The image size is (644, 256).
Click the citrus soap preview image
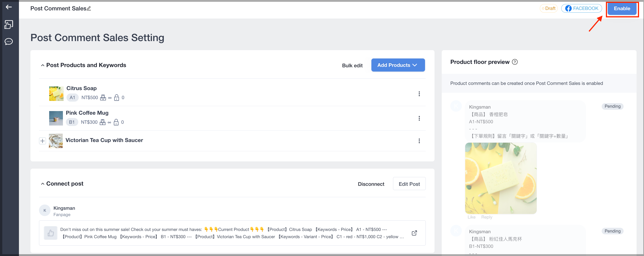[501, 178]
